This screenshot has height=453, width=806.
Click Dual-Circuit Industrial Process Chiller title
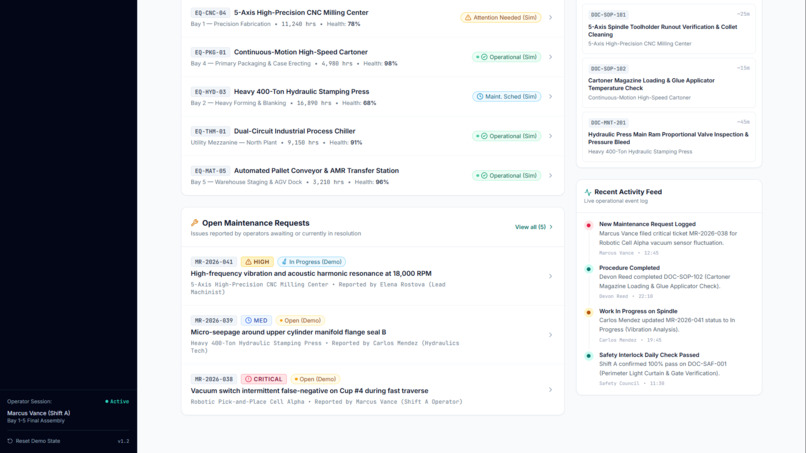pos(295,131)
